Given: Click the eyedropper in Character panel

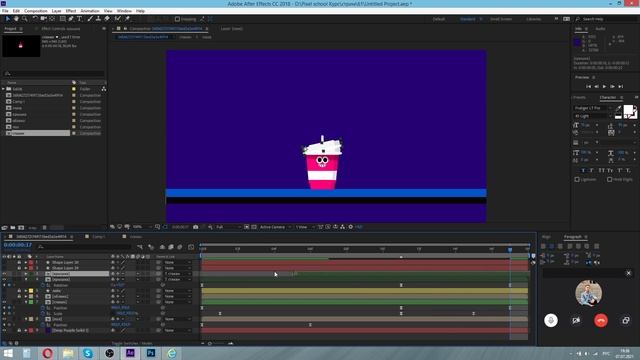Looking at the screenshot, I should [x=618, y=109].
